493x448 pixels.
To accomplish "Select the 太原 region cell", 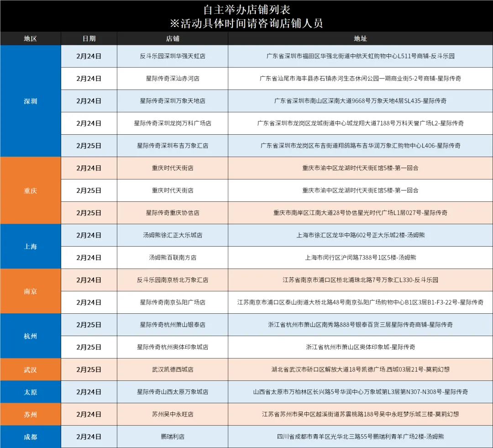I will 30,392.
